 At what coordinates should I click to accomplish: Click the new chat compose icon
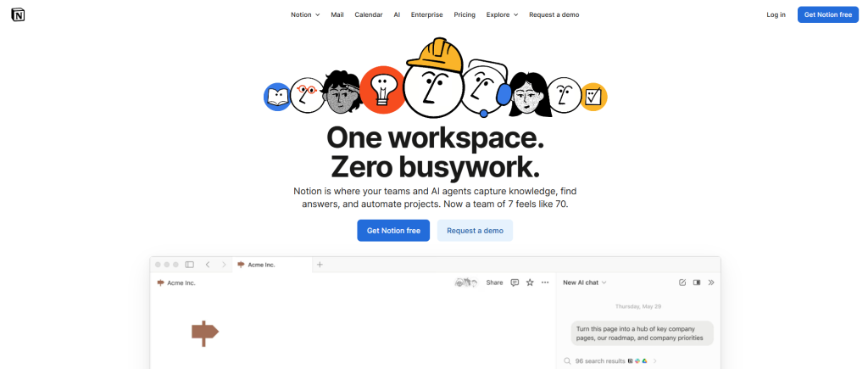coord(682,282)
